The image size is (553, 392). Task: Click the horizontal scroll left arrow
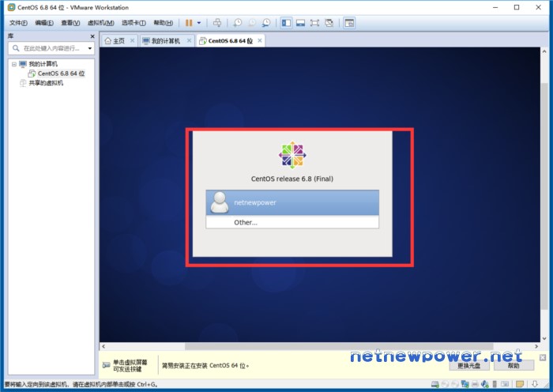[x=103, y=346]
